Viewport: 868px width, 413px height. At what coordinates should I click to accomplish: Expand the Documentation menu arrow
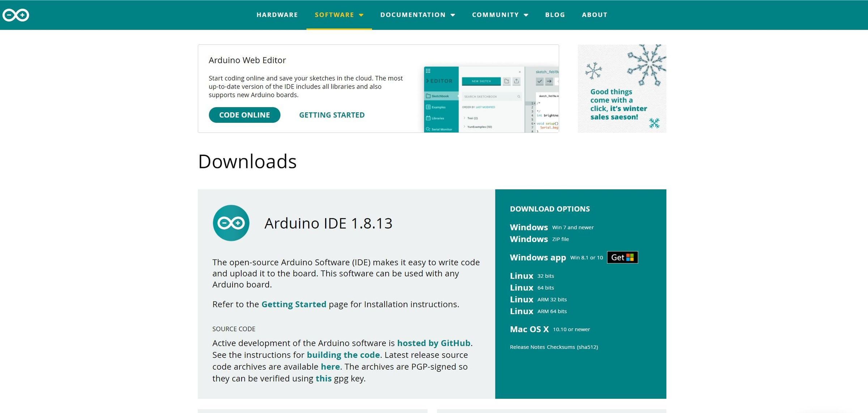[453, 15]
